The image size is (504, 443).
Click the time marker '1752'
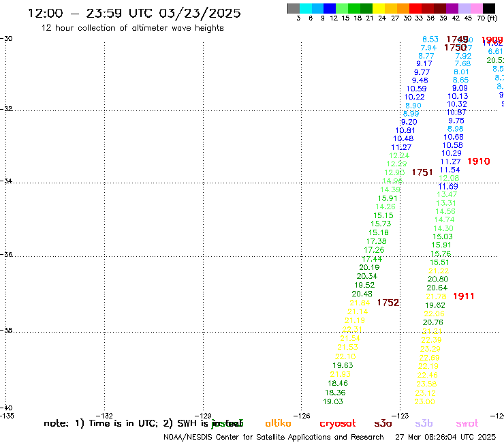(x=388, y=303)
